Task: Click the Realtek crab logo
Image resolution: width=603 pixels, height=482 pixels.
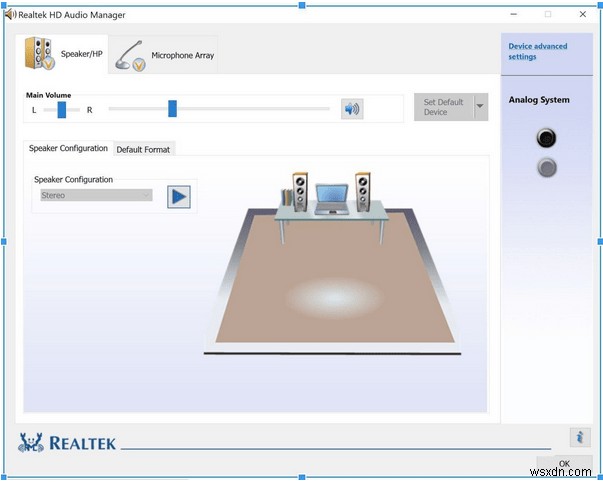Action: pos(31,442)
